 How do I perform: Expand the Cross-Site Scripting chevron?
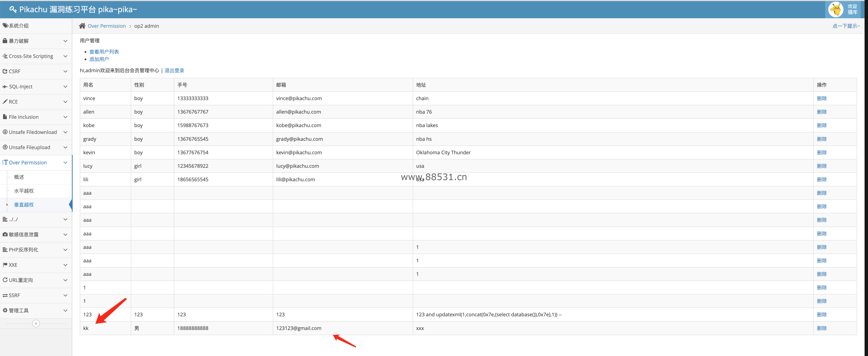[65, 56]
